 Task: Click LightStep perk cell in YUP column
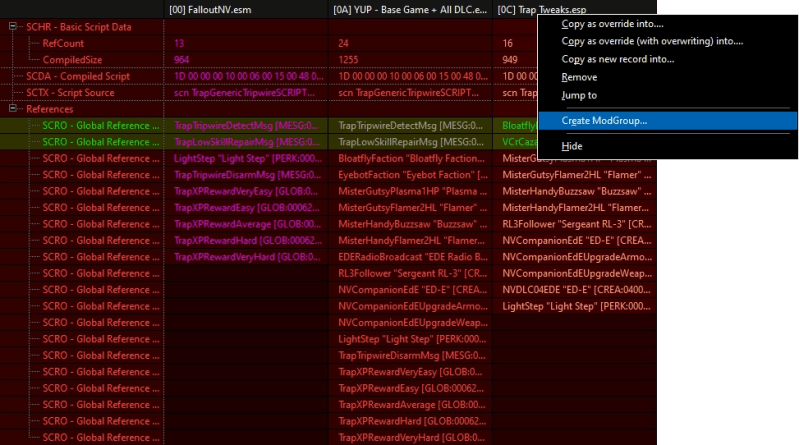pos(412,339)
